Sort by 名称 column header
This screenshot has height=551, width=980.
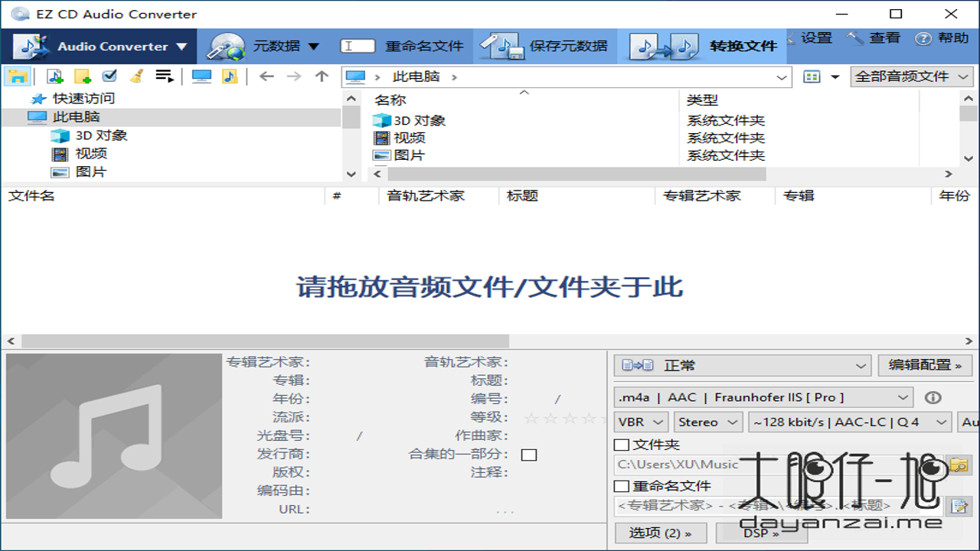[390, 100]
